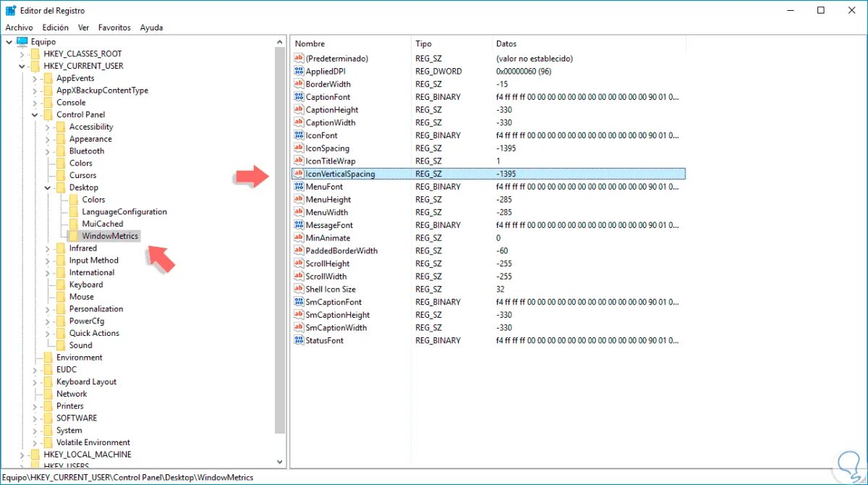Viewport: 868px width, 485px height.
Task: Open the Ayuda menu
Action: tap(151, 28)
